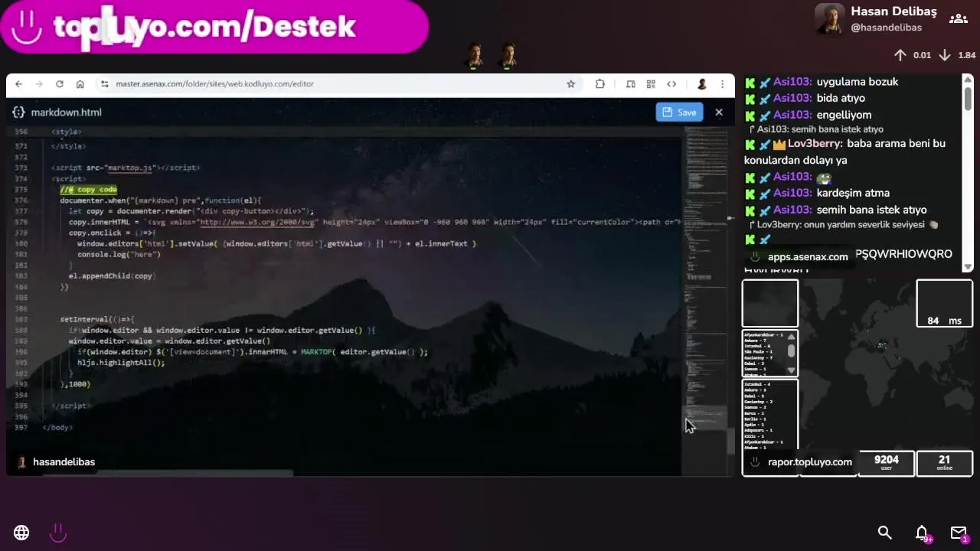Click the closing body tag line
Viewport: 980px width, 551px height.
57,428
